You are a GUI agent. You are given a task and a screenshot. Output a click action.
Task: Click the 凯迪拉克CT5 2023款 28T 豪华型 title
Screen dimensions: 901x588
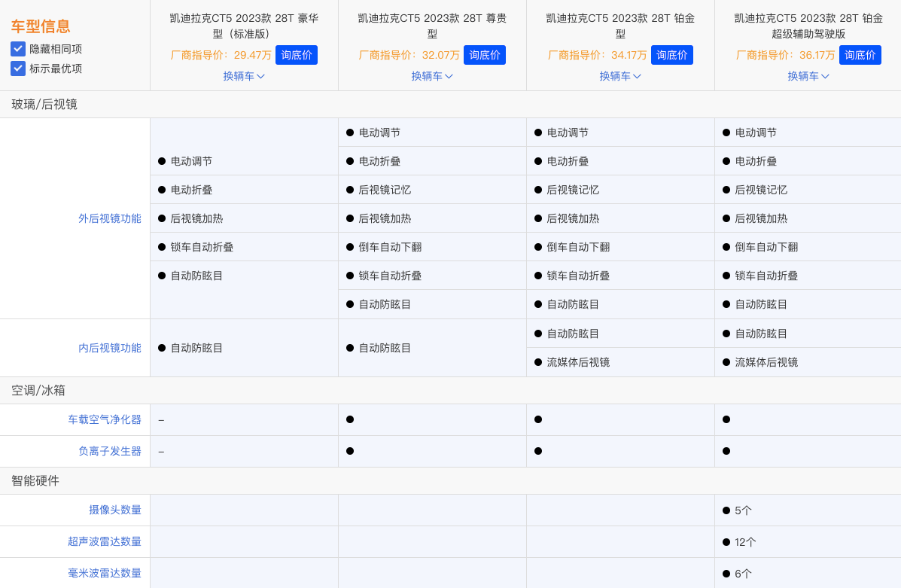click(x=244, y=26)
